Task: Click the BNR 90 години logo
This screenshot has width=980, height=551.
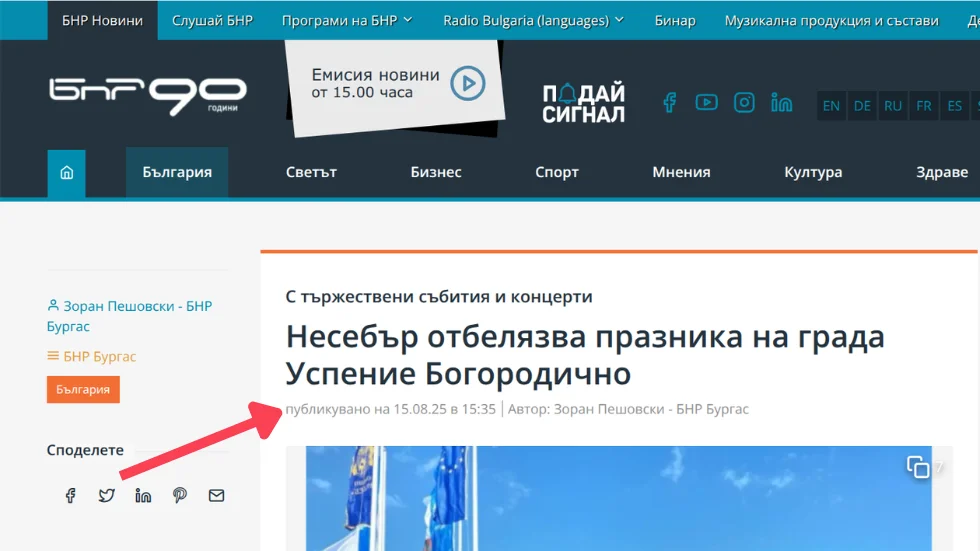Action: point(148,97)
